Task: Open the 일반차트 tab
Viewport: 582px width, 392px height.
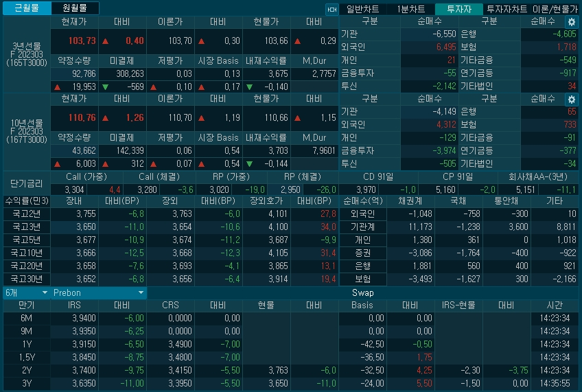Action: click(363, 9)
